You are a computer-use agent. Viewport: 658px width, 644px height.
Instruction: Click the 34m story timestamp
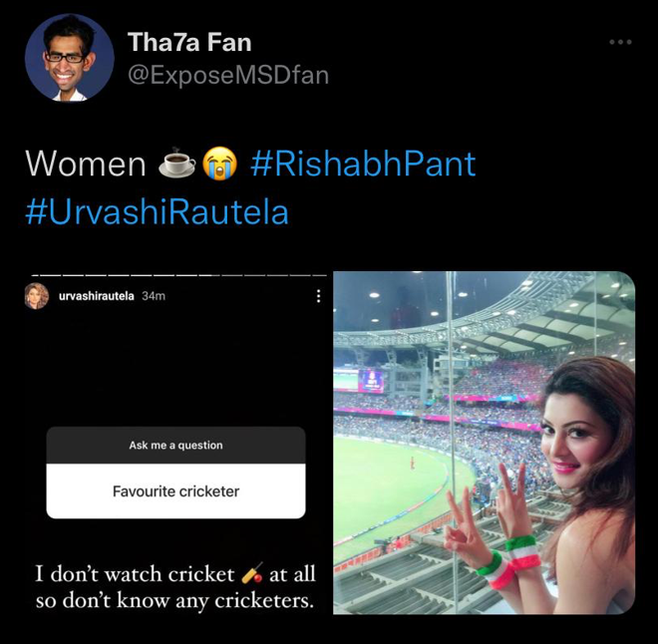[154, 296]
